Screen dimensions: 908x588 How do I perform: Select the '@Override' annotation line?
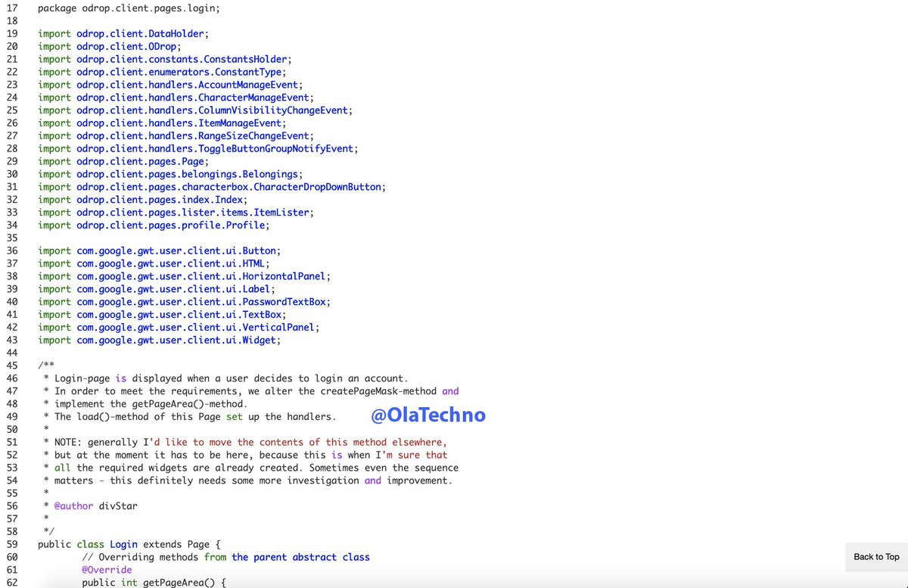coord(107,571)
